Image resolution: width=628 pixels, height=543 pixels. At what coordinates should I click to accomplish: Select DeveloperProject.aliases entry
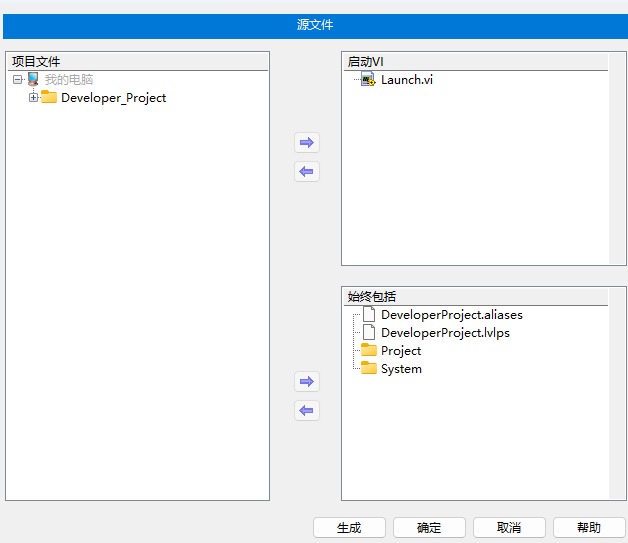452,315
